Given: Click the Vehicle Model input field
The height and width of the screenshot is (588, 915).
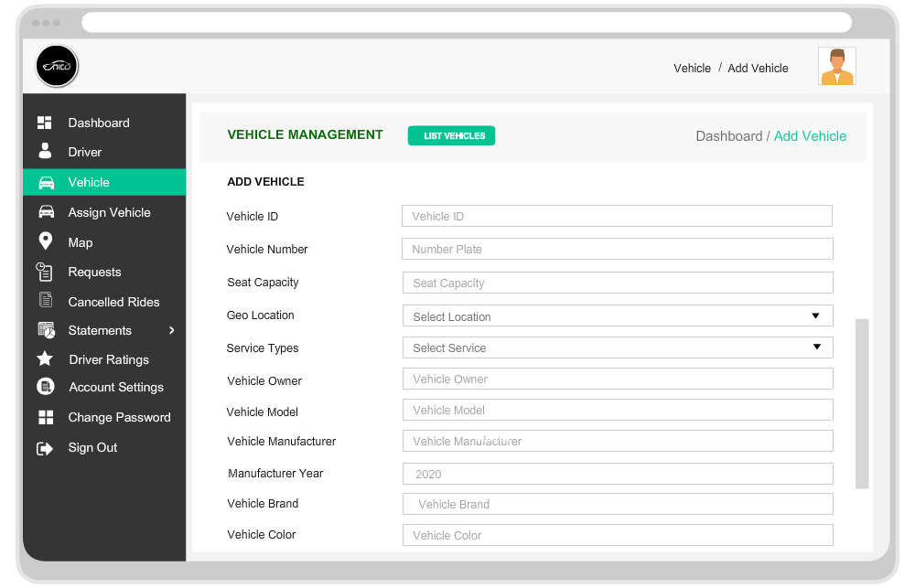Looking at the screenshot, I should click(618, 410).
